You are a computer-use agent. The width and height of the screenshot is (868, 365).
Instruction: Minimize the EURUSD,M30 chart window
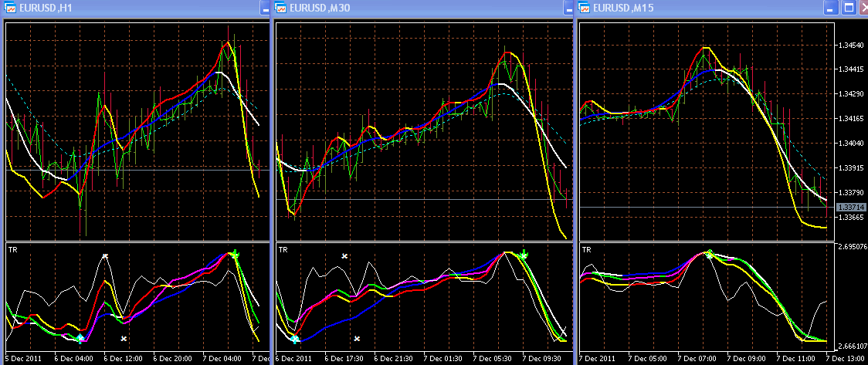568,8
